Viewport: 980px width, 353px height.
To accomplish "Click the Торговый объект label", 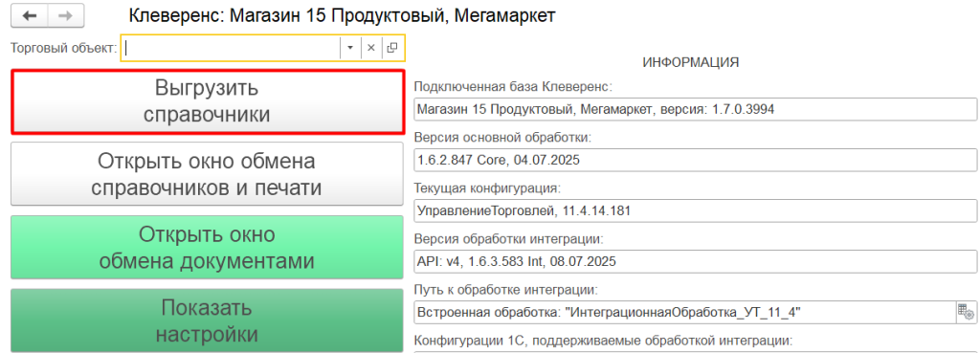I will click(x=64, y=48).
